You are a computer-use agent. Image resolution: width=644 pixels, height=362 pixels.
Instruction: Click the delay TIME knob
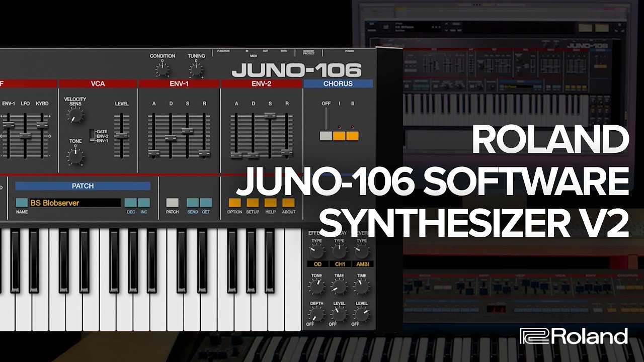[x=339, y=287]
